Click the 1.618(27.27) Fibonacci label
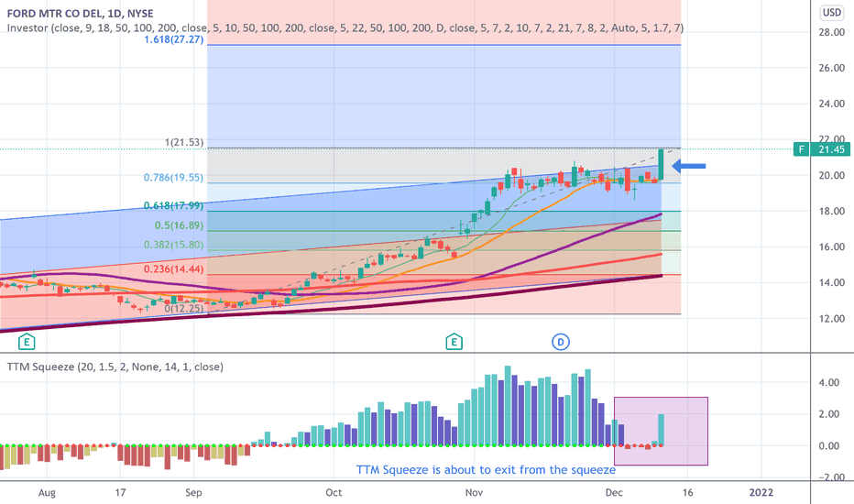The height and width of the screenshot is (504, 854). (x=174, y=39)
